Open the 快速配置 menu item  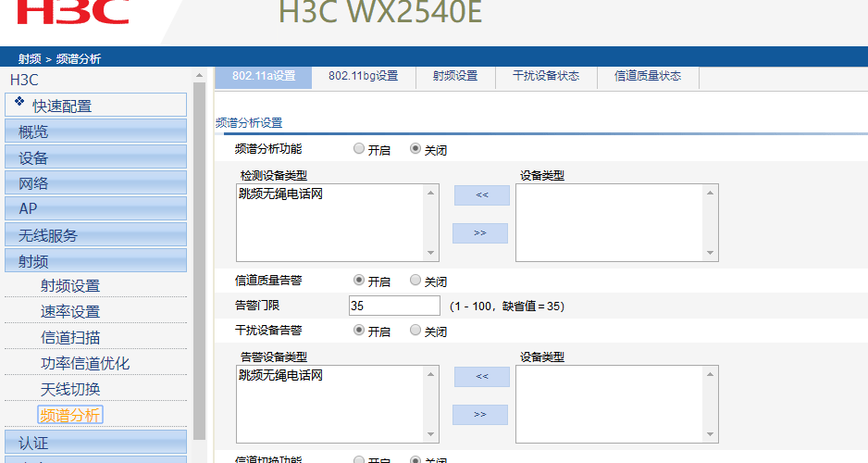(x=95, y=106)
